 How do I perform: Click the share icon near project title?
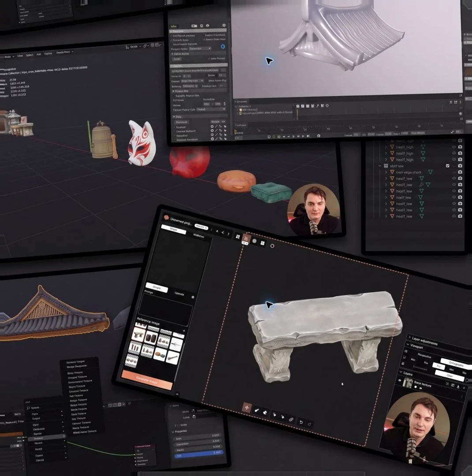click(x=222, y=233)
